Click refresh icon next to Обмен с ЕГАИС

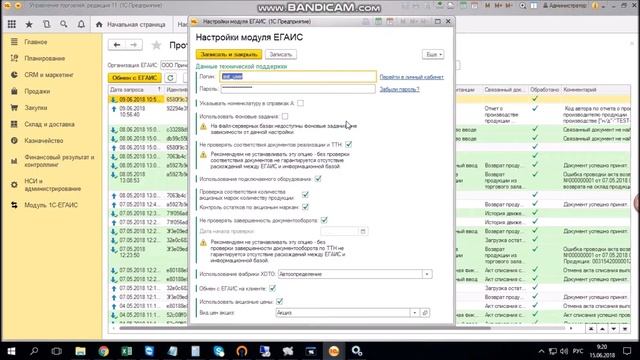pyautogui.click(x=171, y=78)
